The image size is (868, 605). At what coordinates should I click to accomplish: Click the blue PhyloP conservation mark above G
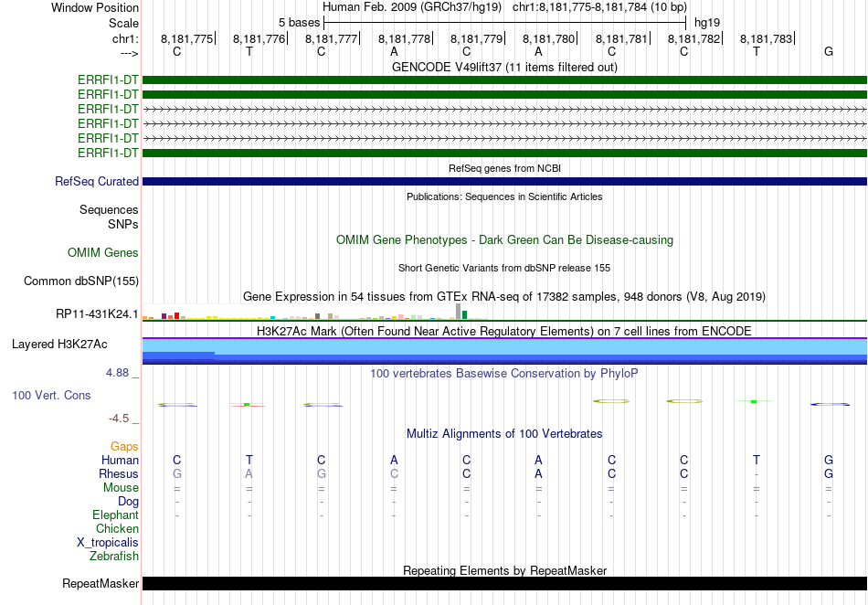[x=830, y=405]
